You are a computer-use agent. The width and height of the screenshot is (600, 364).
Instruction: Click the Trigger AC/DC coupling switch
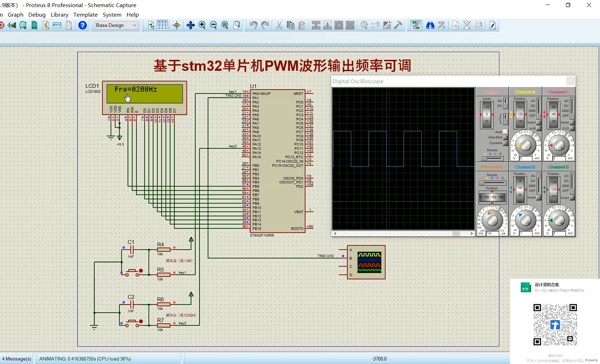pos(506,103)
